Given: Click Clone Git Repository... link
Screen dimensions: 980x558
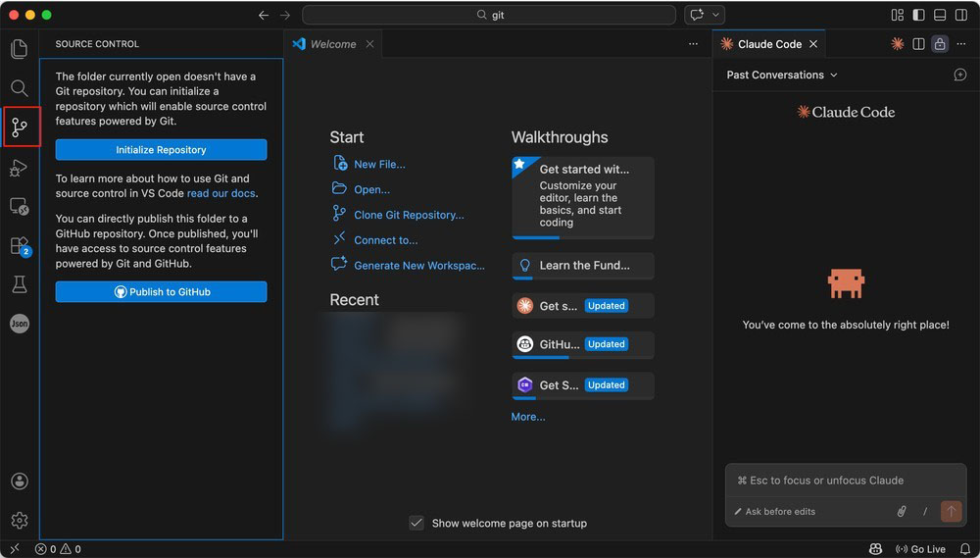Looking at the screenshot, I should (x=409, y=215).
